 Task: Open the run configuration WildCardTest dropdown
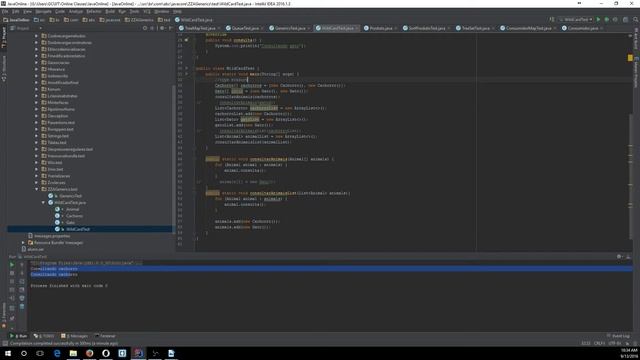tap(576, 20)
